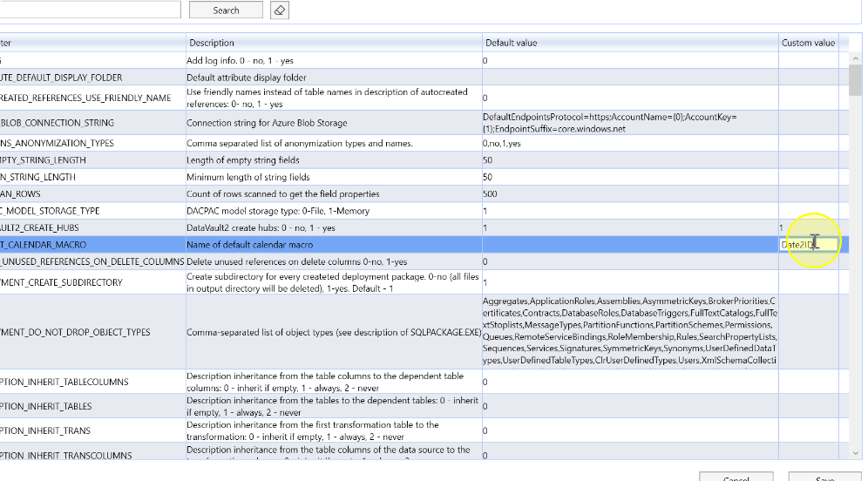This screenshot has width=868, height=481.
Task: Click the Search button
Action: coord(226,10)
